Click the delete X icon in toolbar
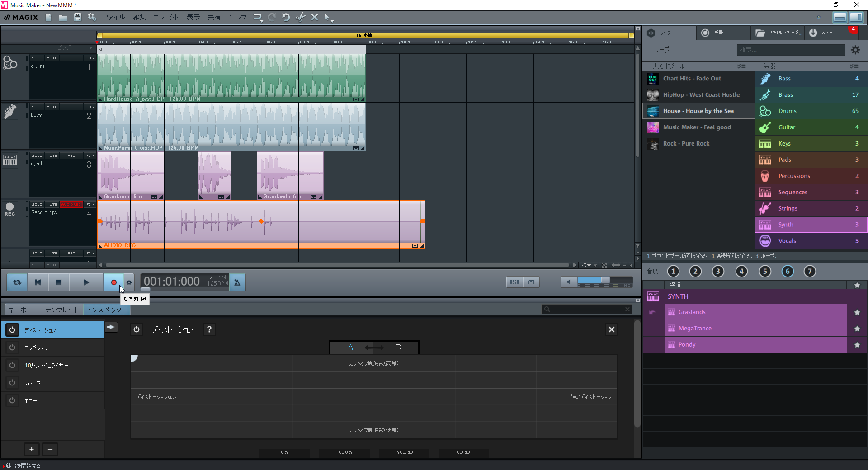This screenshot has width=868, height=470. point(315,17)
